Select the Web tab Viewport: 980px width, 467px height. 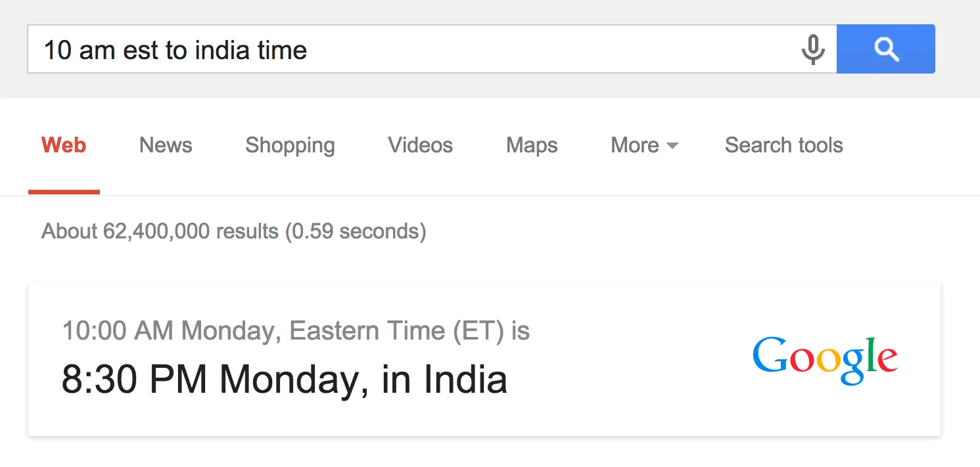(63, 145)
